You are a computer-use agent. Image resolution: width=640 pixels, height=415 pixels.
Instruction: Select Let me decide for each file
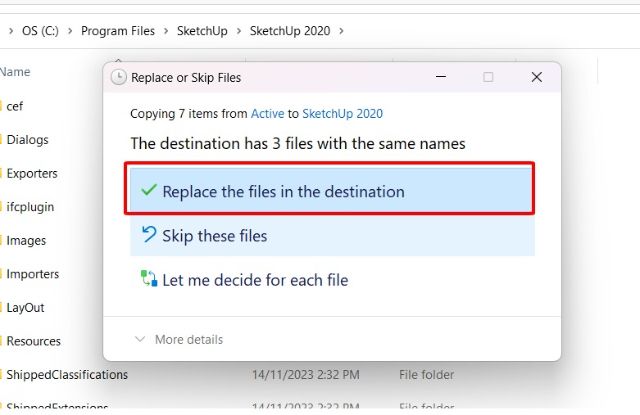pyautogui.click(x=255, y=280)
